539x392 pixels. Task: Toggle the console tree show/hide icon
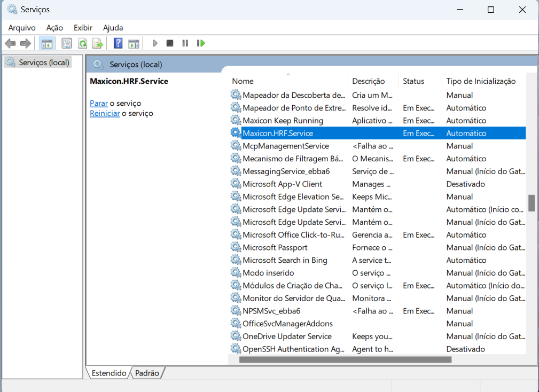click(x=47, y=43)
